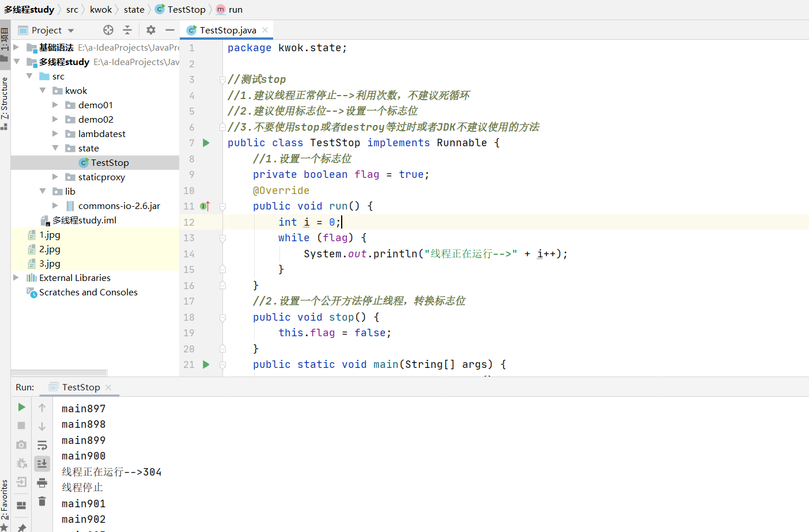Fold the run() method at line 11

222,206
